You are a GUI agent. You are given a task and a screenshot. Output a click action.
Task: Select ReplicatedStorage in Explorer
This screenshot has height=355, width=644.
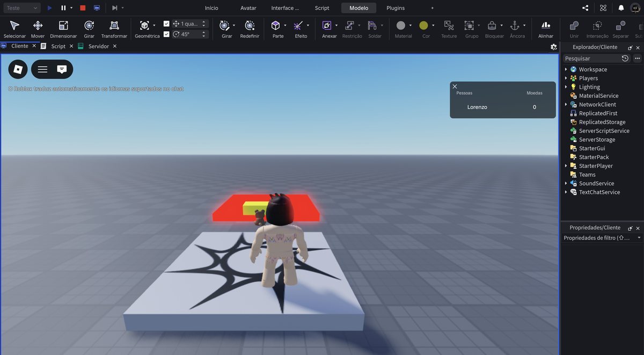coord(602,122)
